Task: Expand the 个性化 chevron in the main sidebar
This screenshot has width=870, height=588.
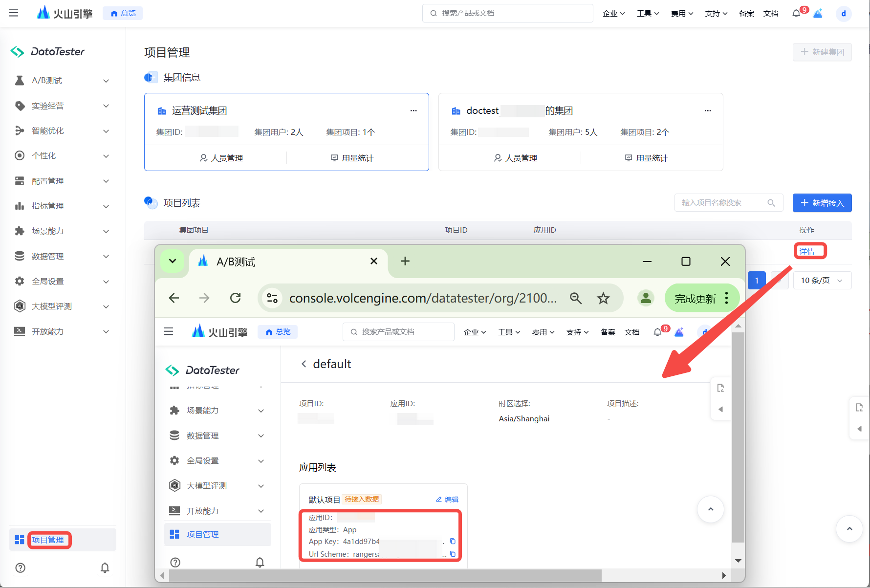Action: [x=106, y=156]
